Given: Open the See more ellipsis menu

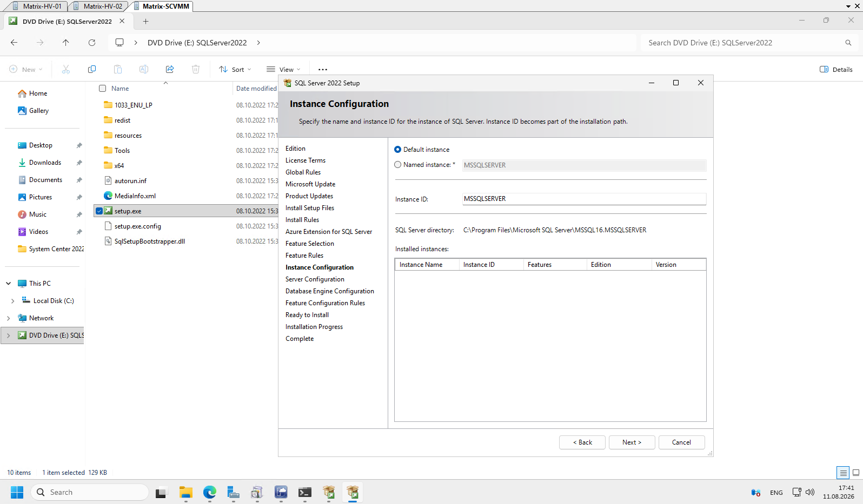Looking at the screenshot, I should pos(323,70).
